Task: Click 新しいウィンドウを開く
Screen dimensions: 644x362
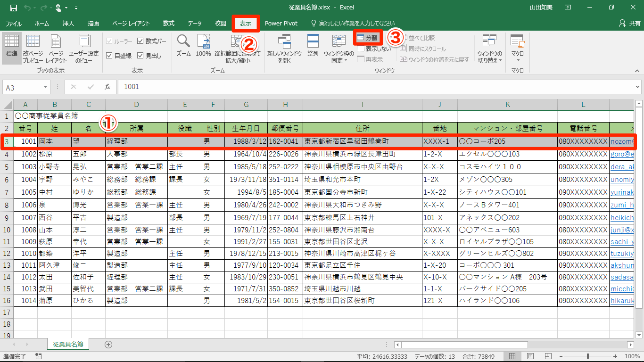Action: coord(284,49)
